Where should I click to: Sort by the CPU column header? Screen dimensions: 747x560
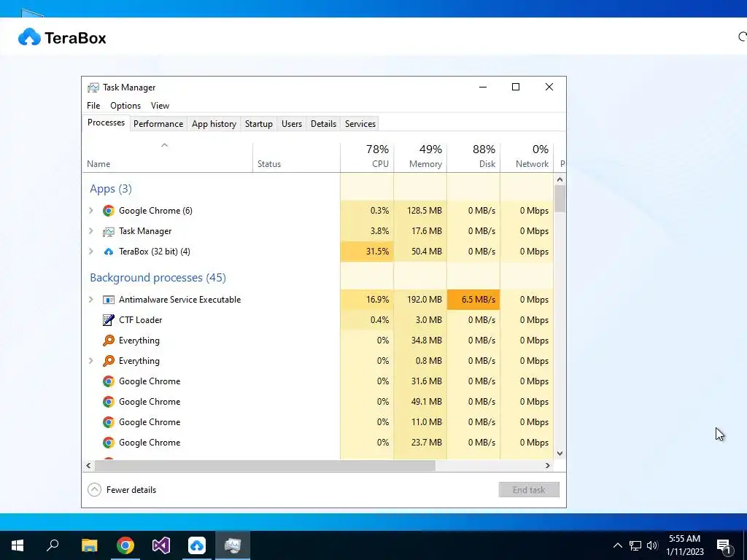pyautogui.click(x=367, y=157)
